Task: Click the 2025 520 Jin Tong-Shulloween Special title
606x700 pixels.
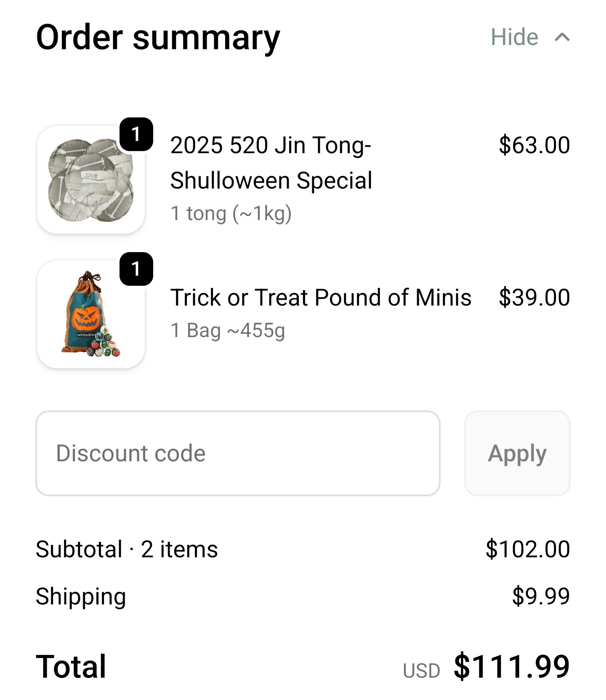Action: [x=271, y=162]
